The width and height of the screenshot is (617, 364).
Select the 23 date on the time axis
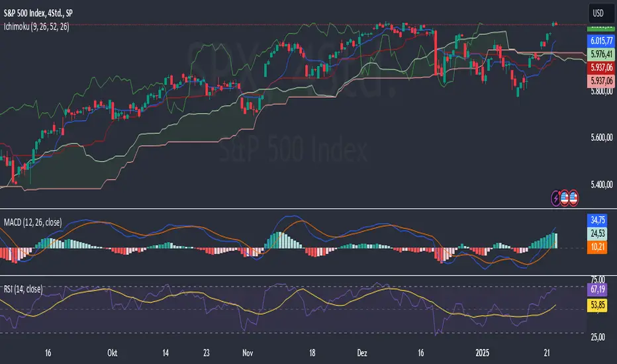click(x=207, y=353)
